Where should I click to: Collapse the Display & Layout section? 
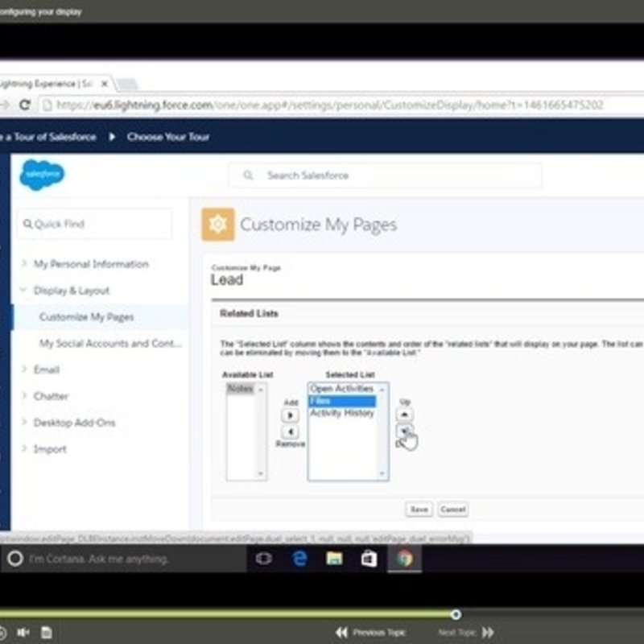tap(23, 290)
